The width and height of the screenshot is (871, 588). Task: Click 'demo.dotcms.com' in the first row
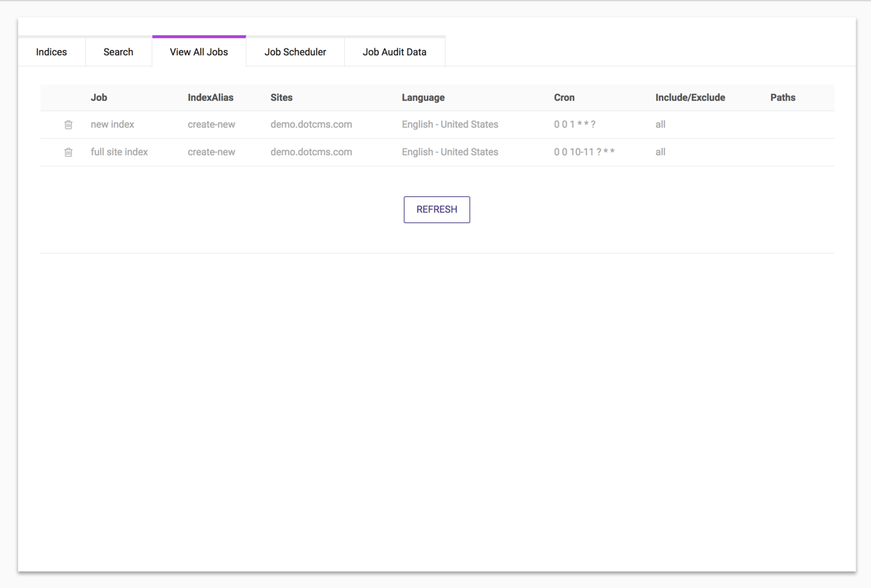pyautogui.click(x=311, y=125)
